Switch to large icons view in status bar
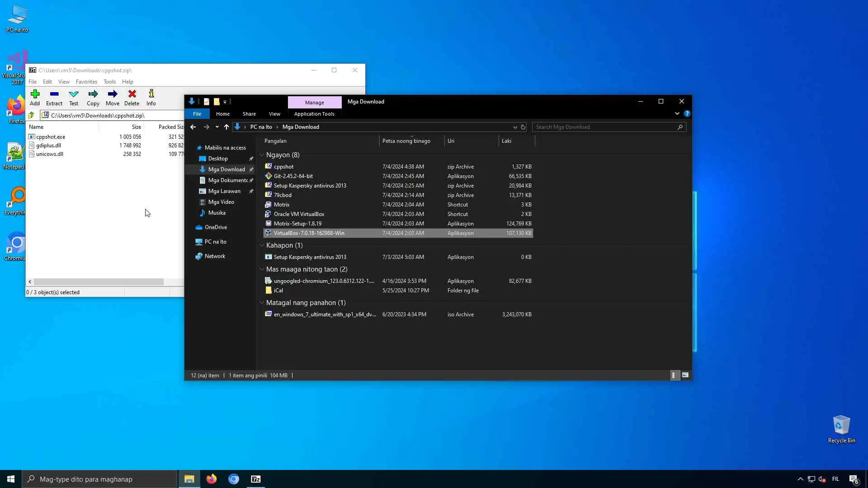Screen dimensions: 868x488 coord(685,375)
